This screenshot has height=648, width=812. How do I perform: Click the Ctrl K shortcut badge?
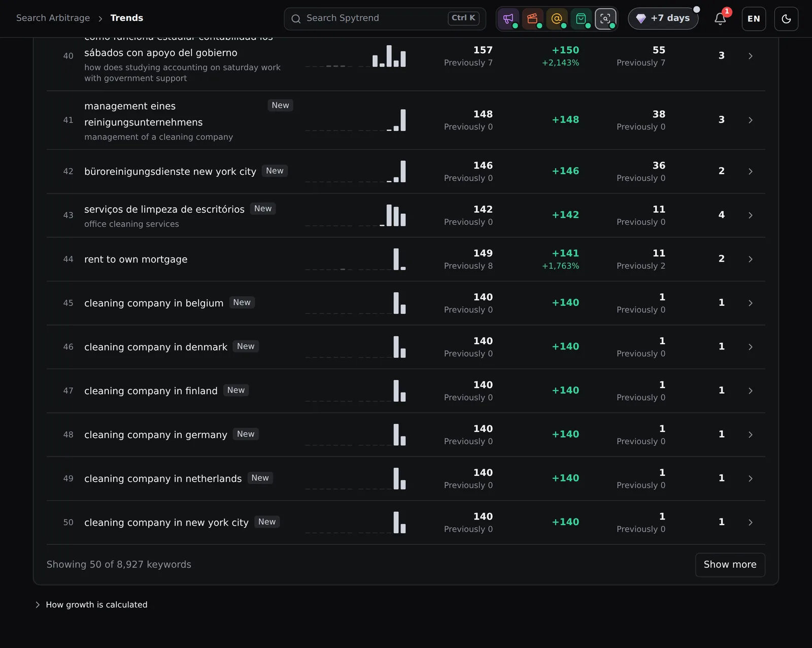pyautogui.click(x=463, y=18)
